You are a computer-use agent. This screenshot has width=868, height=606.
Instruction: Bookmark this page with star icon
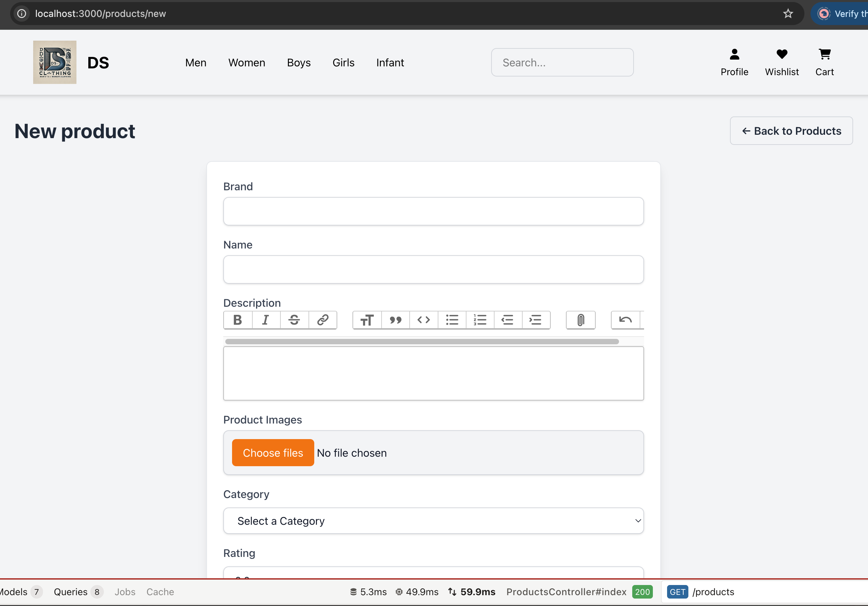pos(788,14)
